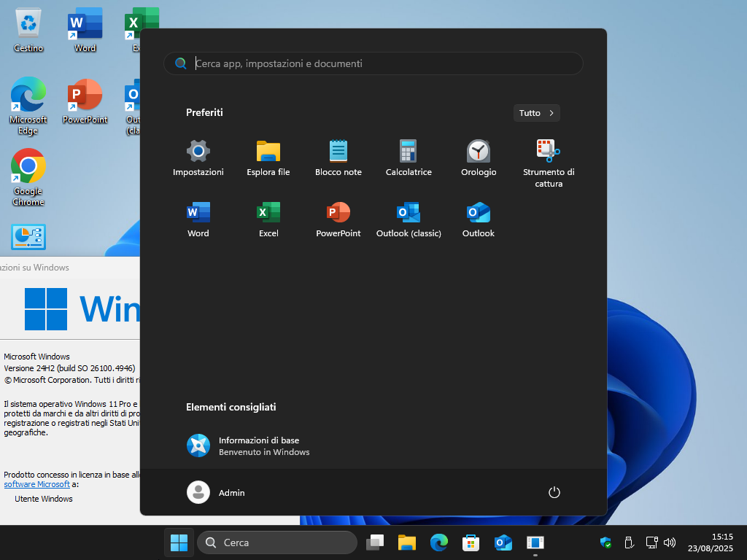Switch to winver window taskbar icon
Viewport: 747px width, 560px height.
(535, 542)
